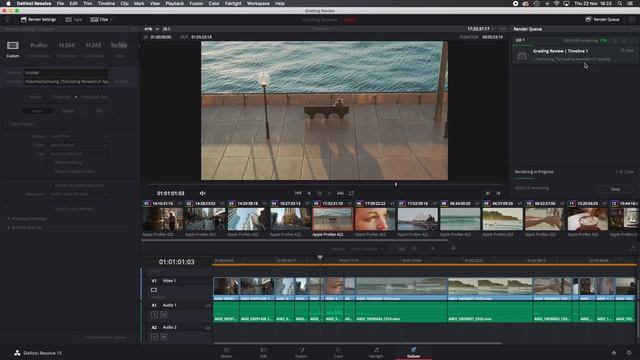The height and width of the screenshot is (360, 640).
Task: Open the Render Settings panel button
Action: [38, 20]
